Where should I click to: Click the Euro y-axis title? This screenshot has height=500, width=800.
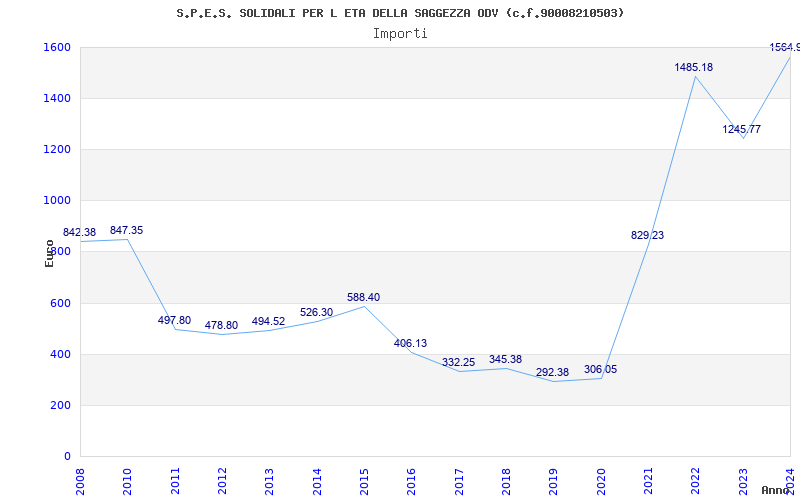(x=49, y=254)
